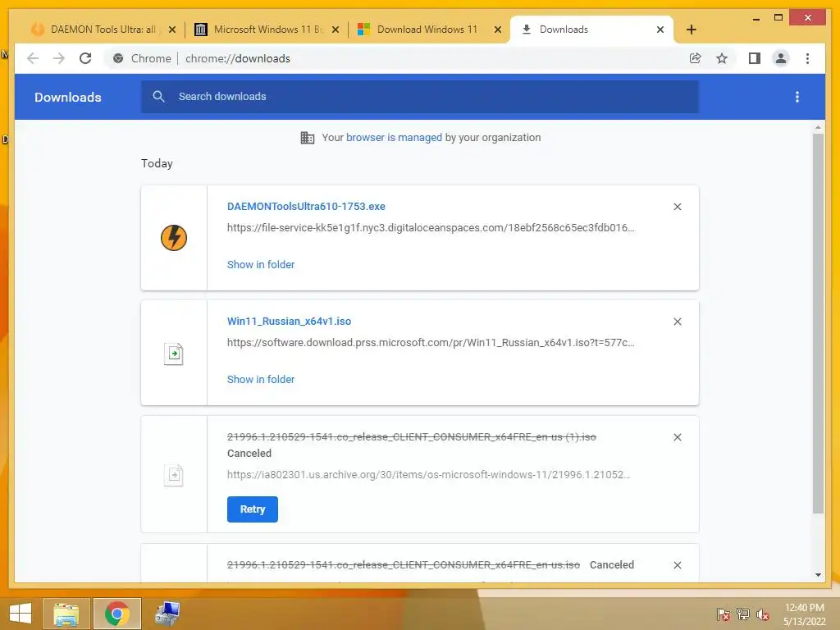The width and height of the screenshot is (840, 630).
Task: Click the DAEMON Tools lightning file icon
Action: (174, 238)
